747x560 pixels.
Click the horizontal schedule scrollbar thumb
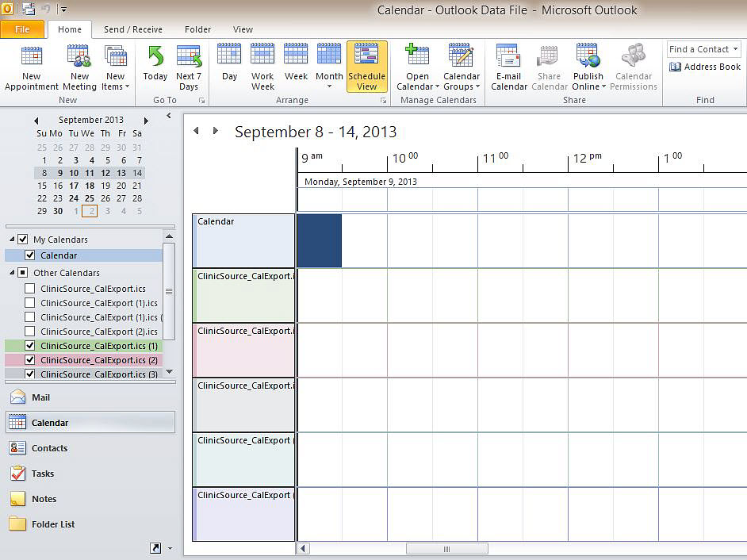point(447,549)
